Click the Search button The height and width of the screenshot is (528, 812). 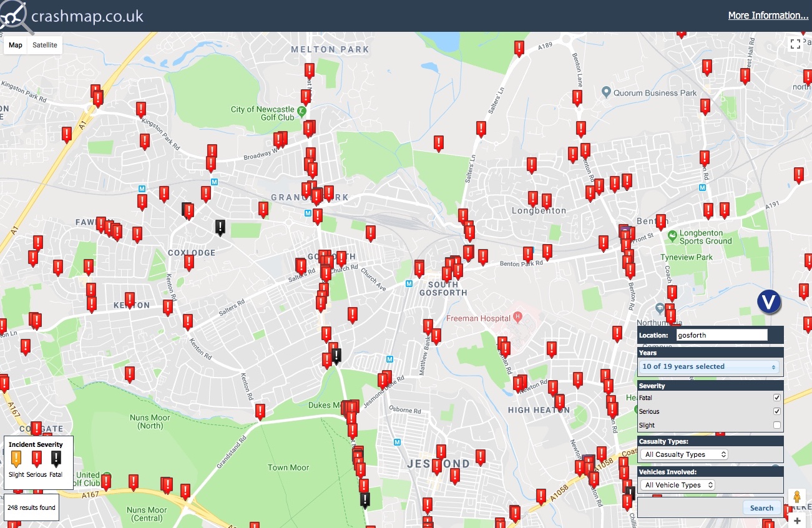[x=761, y=508]
